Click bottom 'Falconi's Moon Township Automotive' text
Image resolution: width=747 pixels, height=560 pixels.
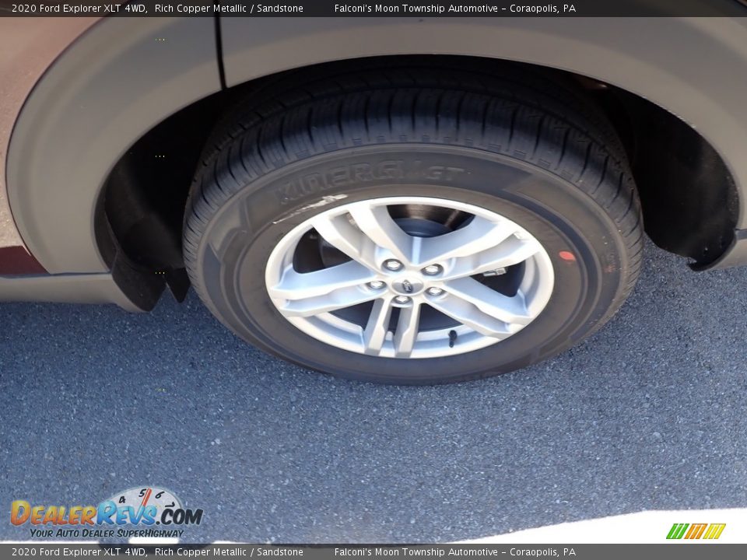pos(416,552)
